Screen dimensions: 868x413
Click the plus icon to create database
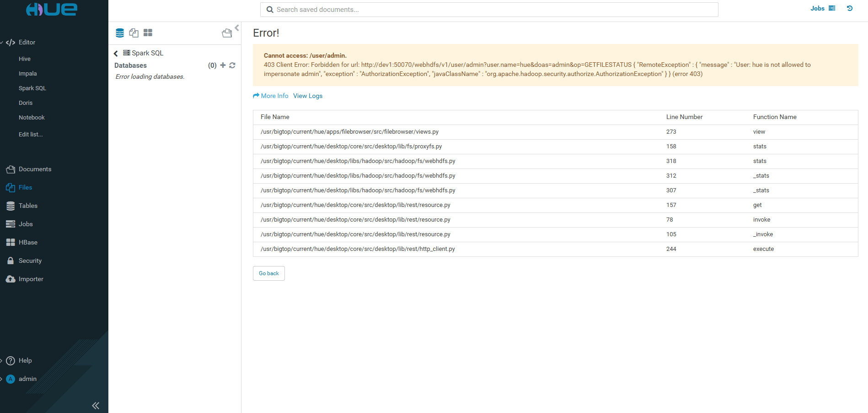click(223, 65)
